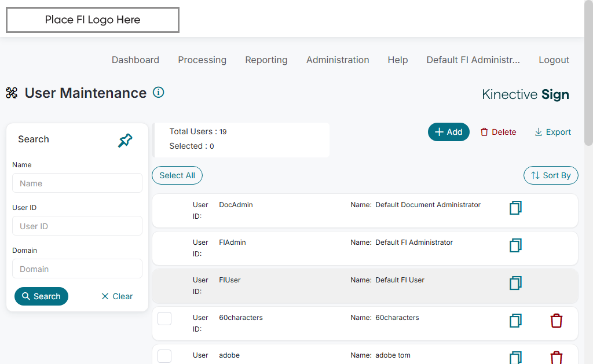Screen dimensions: 593x364
Task: Delete the 60characters user via trash icon
Action: coord(556,321)
